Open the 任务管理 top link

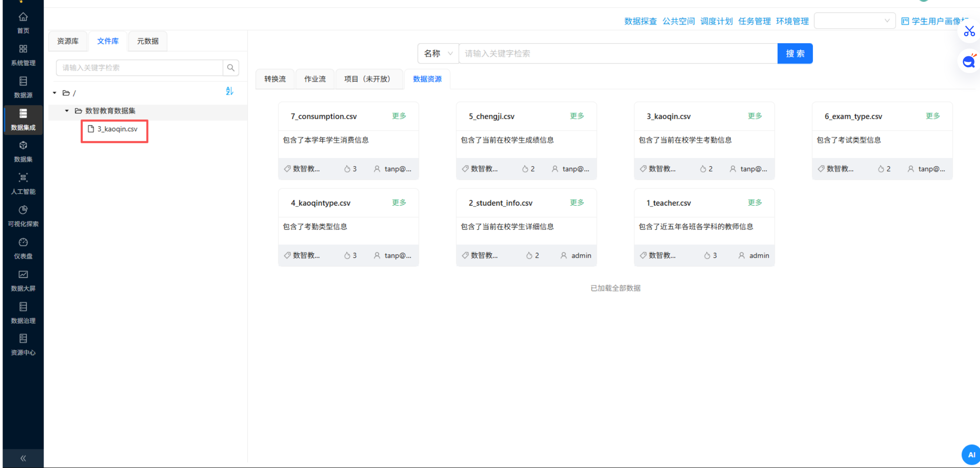pos(754,21)
